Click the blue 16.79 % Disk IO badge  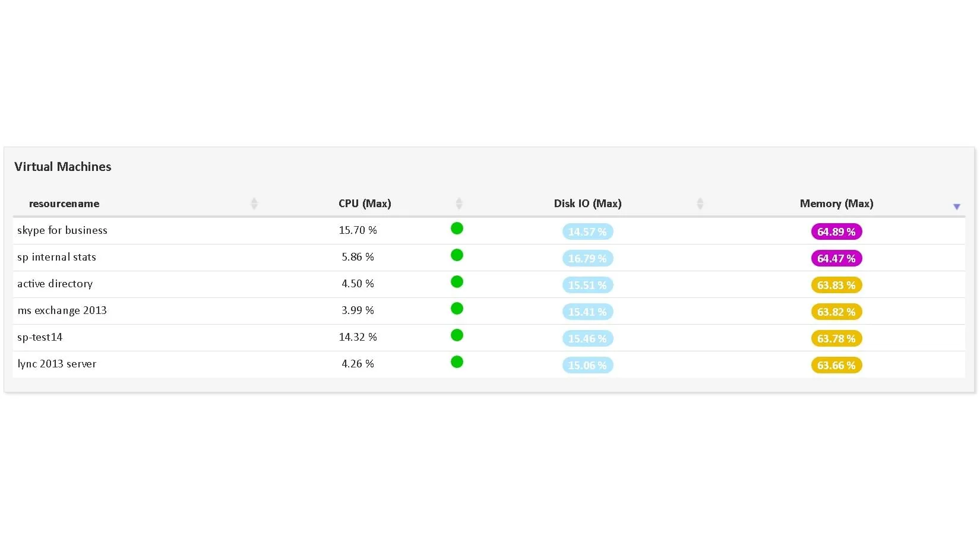[x=587, y=258]
